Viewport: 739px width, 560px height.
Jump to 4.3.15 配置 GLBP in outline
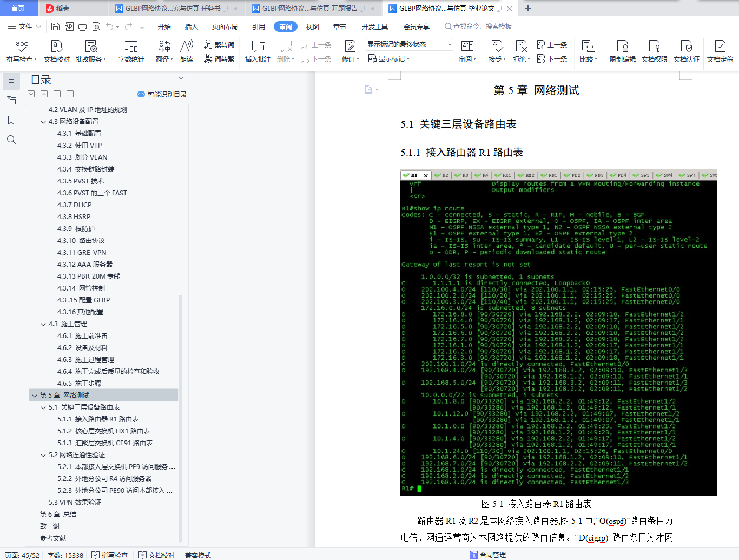pyautogui.click(x=83, y=300)
